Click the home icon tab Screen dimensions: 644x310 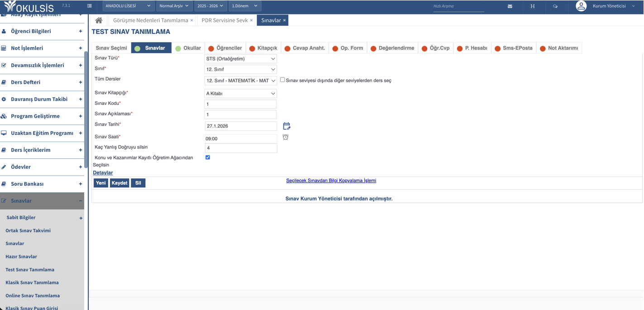pyautogui.click(x=99, y=20)
